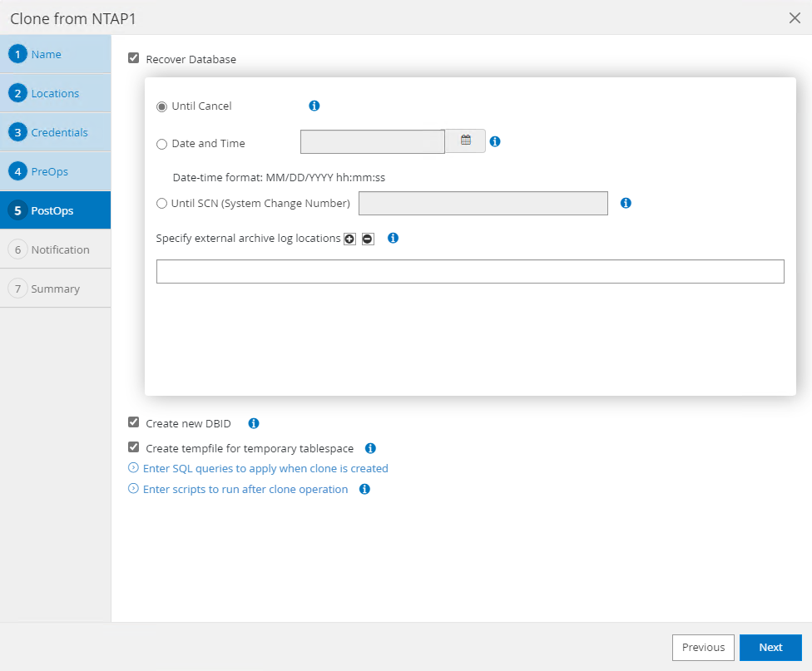Open the calendar date picker
812x671 pixels.
(x=466, y=141)
